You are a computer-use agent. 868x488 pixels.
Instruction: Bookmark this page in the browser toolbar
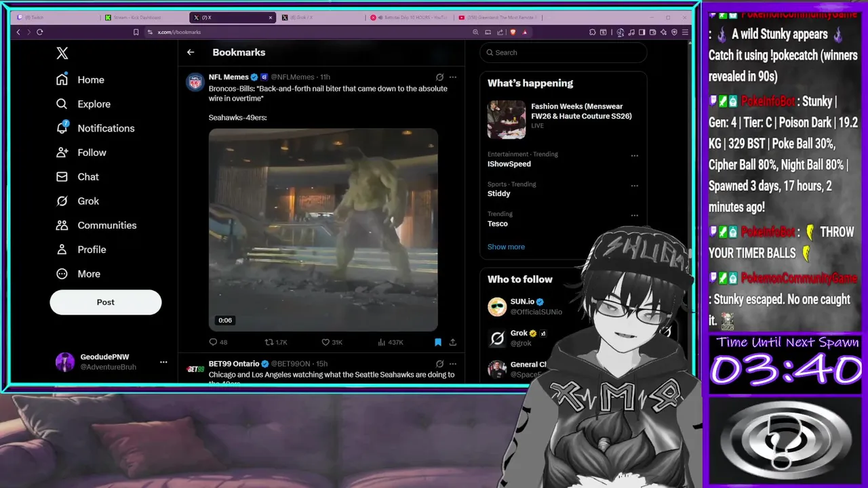[x=136, y=32]
